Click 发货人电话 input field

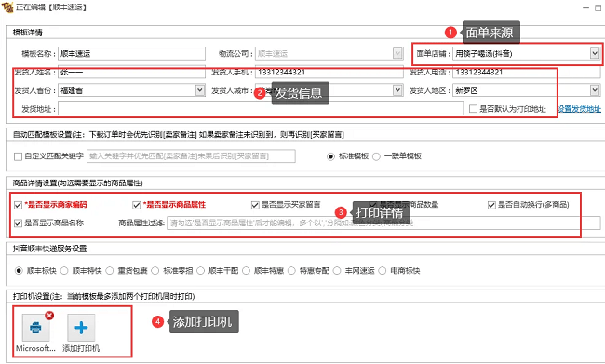527,73
